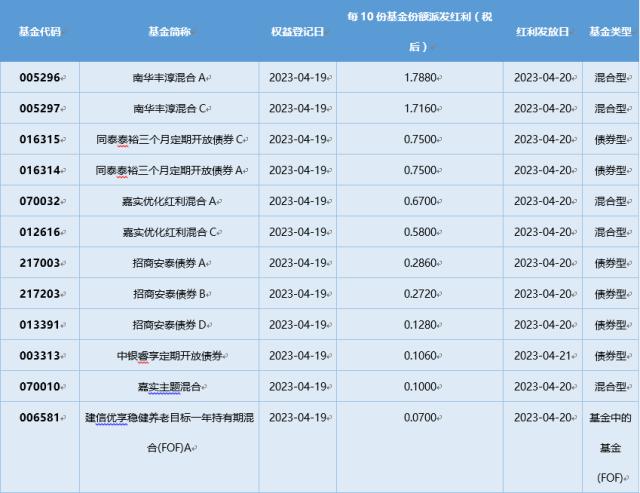Click 红利发放日 date in row 005297
This screenshot has height=493, width=640.
tap(542, 108)
